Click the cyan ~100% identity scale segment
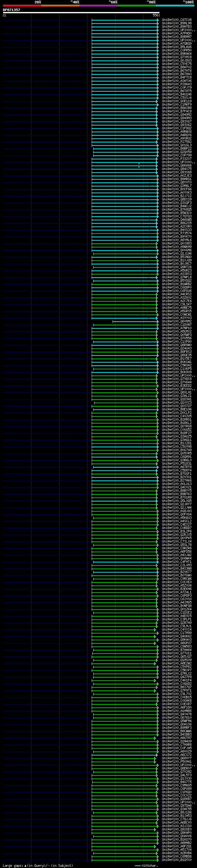197x868 pixels. point(175,6)
